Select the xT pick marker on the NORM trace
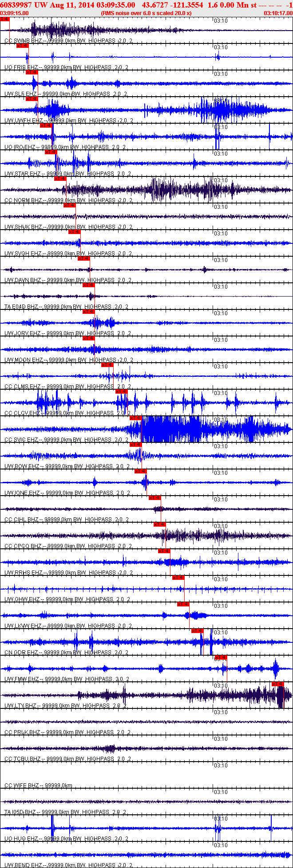Image resolution: width=293 pixels, height=868 pixels. (x=60, y=179)
